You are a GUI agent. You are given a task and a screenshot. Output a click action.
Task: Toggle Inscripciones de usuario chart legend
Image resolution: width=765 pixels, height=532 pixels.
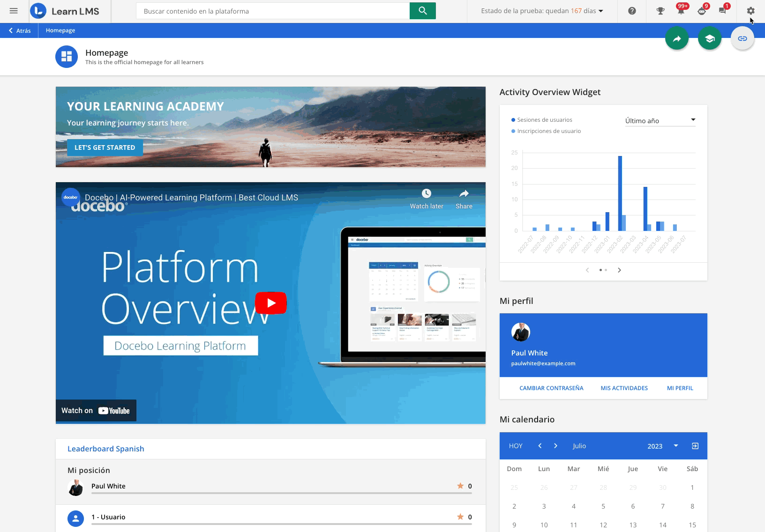(x=546, y=131)
